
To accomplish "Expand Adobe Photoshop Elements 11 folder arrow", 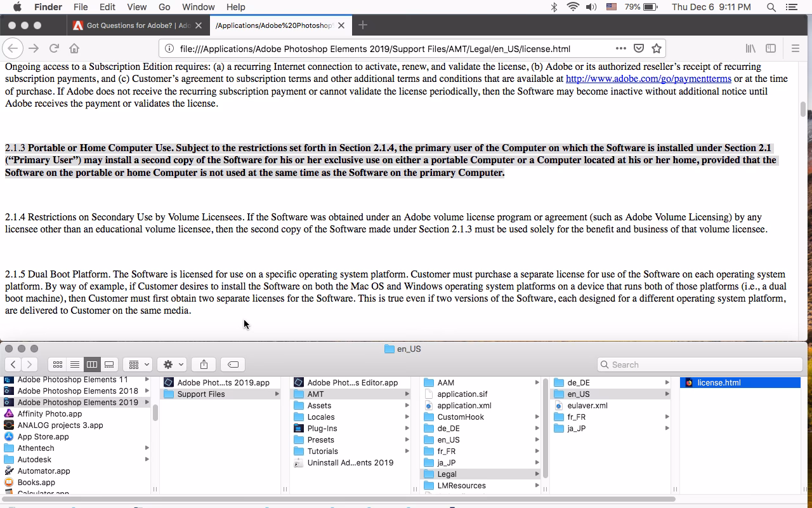I will [147, 380].
